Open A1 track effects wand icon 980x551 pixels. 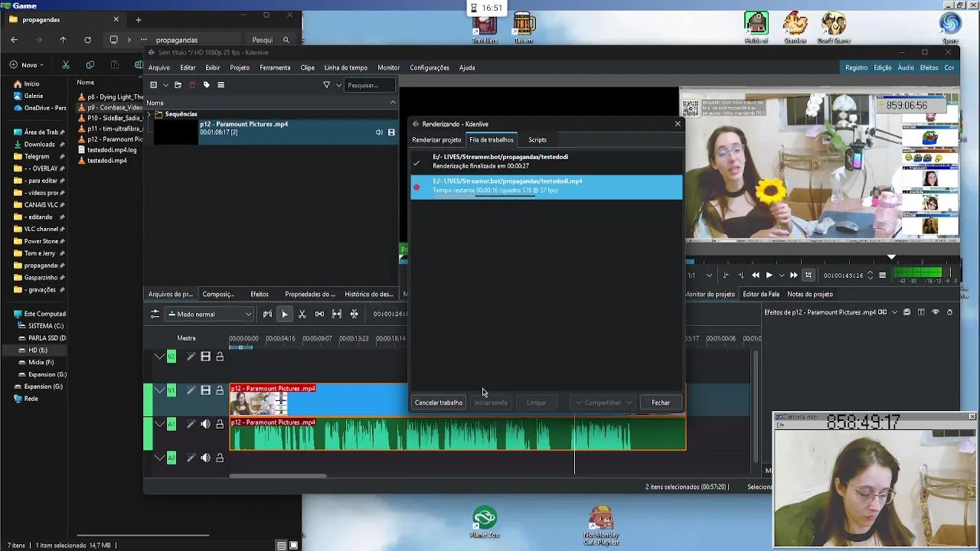[191, 424]
